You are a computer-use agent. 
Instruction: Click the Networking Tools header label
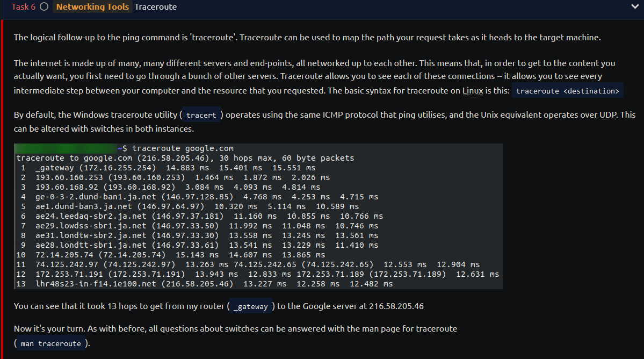coord(92,6)
